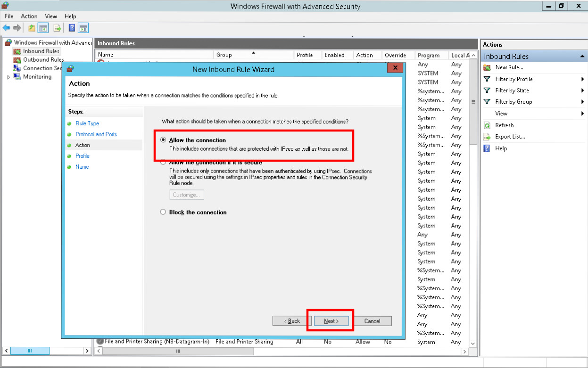Viewport: 588px width, 368px height.
Task: Click the Monitoring node icon in tree
Action: (x=17, y=77)
